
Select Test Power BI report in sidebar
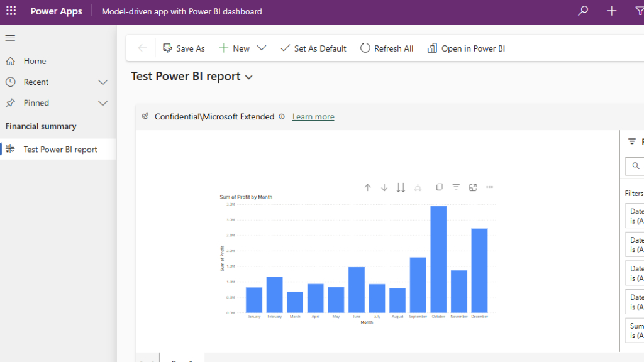coord(60,150)
